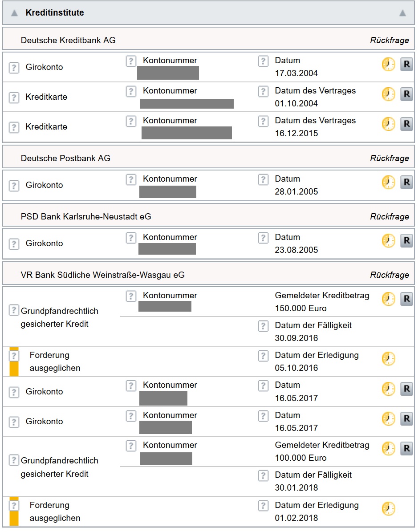Click R button for 150.000 Euro credit
418x532 pixels.
coord(406,299)
